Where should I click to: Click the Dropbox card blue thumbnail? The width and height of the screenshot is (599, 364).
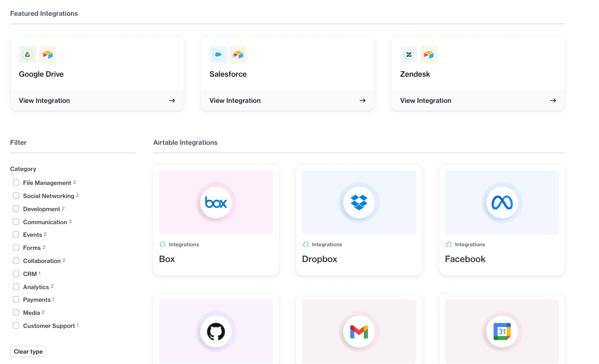(359, 203)
